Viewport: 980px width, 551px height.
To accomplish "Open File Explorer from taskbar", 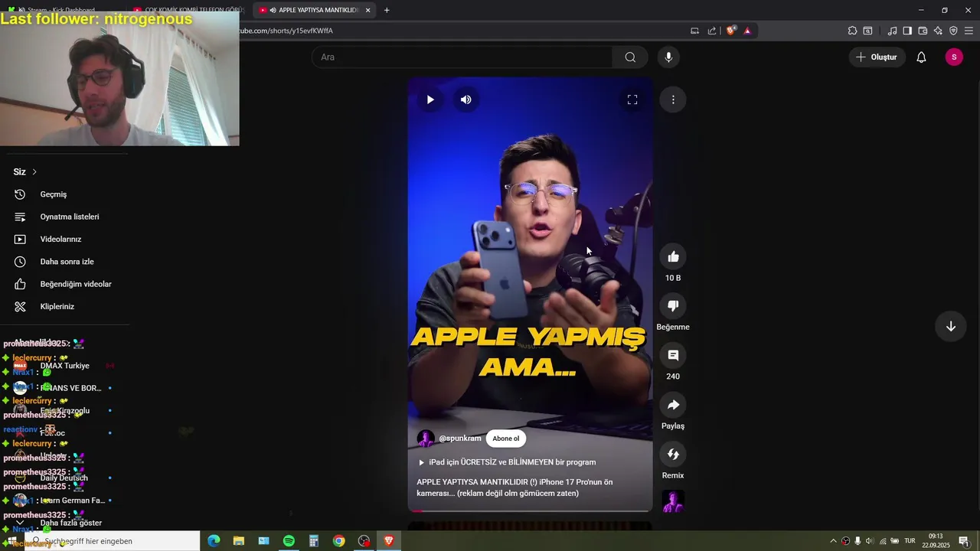I will pyautogui.click(x=239, y=541).
